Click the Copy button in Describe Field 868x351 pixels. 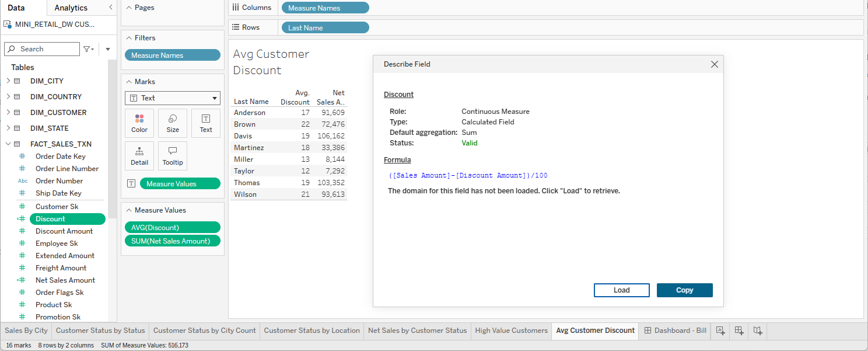tap(684, 290)
